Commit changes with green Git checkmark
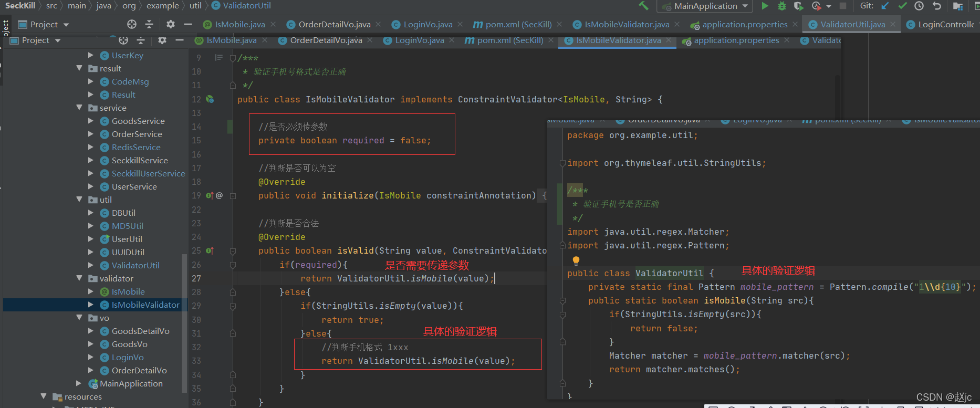 [902, 6]
